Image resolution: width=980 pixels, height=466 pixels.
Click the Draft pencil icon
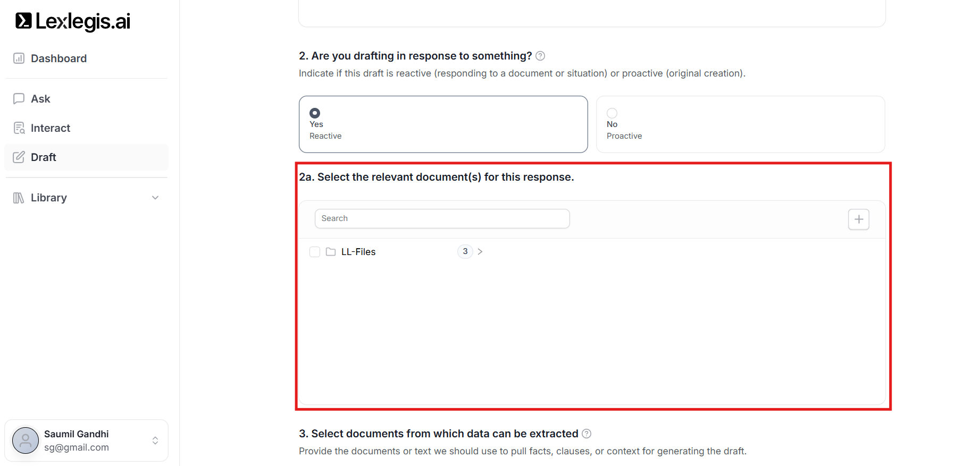(x=19, y=157)
